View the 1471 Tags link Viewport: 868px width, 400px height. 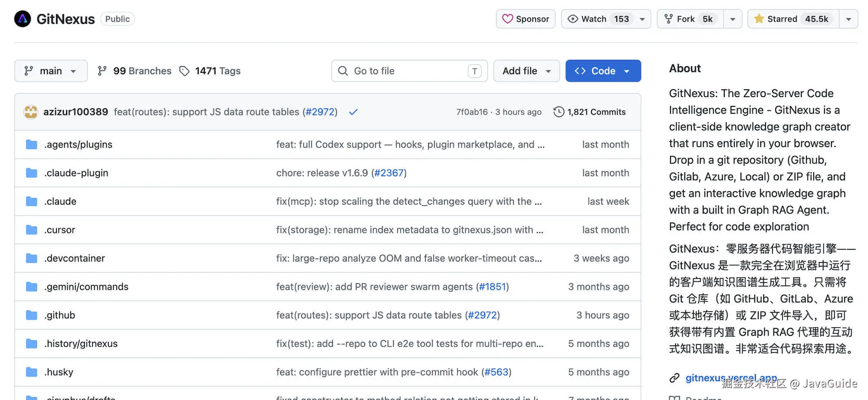click(210, 71)
